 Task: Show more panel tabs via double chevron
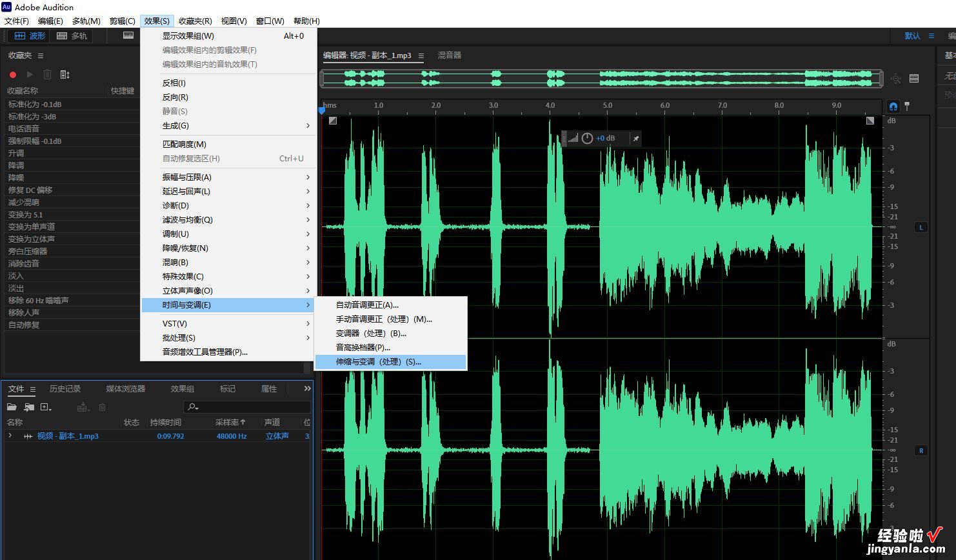(x=307, y=388)
